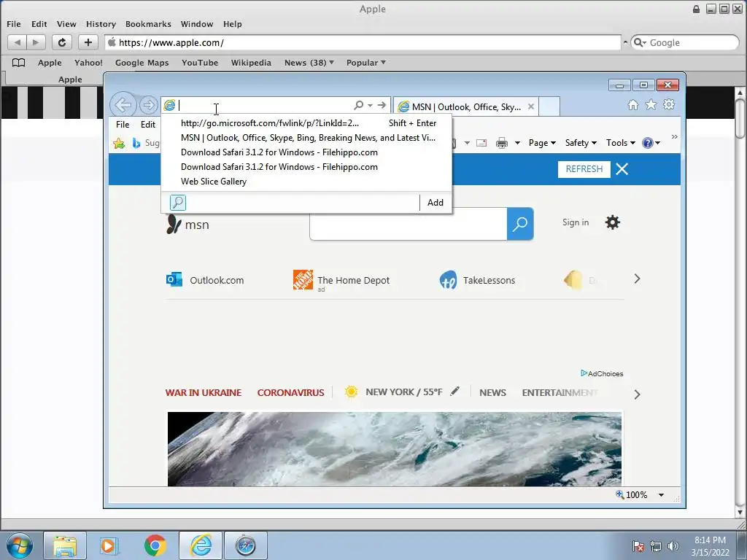Expand the IE command bar overflow chevron
This screenshot has height=560, width=747.
coord(674,136)
